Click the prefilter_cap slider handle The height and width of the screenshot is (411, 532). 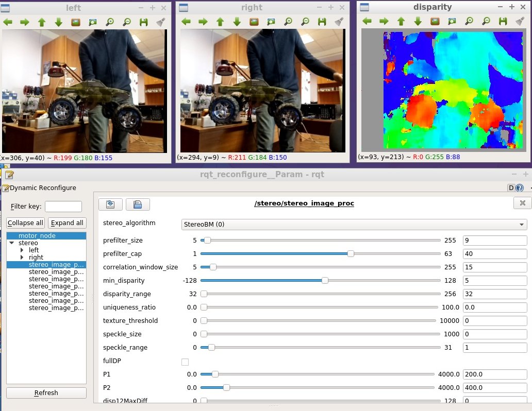coord(351,253)
